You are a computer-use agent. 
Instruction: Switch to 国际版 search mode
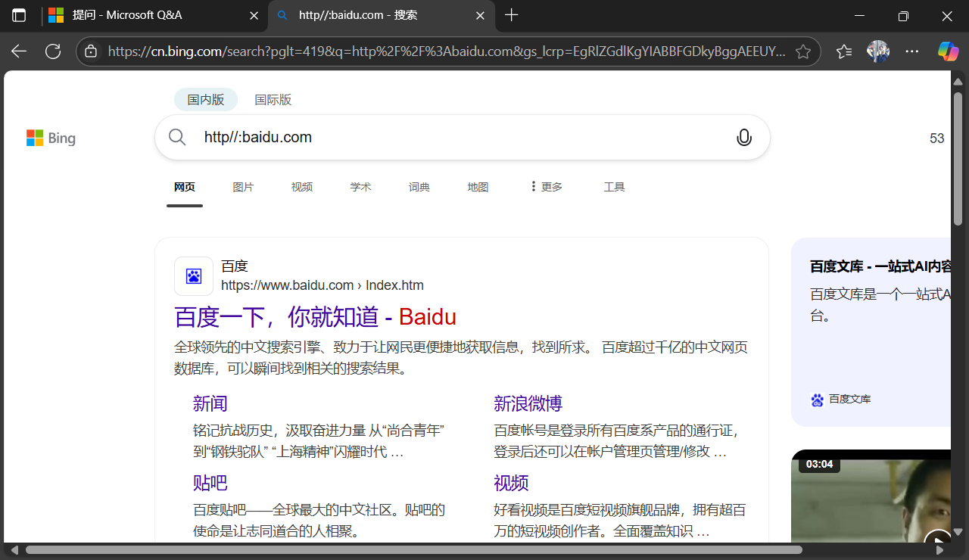coord(273,99)
